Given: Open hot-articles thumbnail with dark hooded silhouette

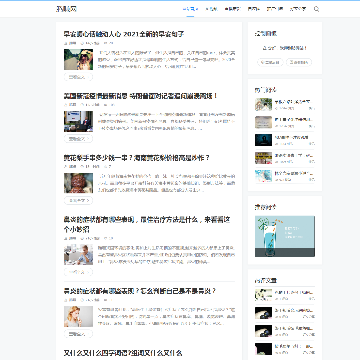Looking at the screenshot, I should click(x=264, y=140).
